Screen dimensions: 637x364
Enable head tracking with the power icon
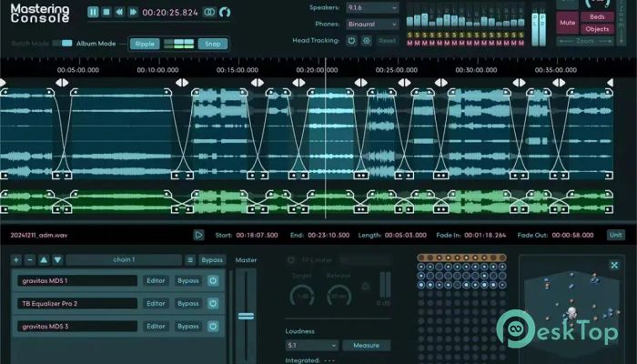(x=351, y=40)
